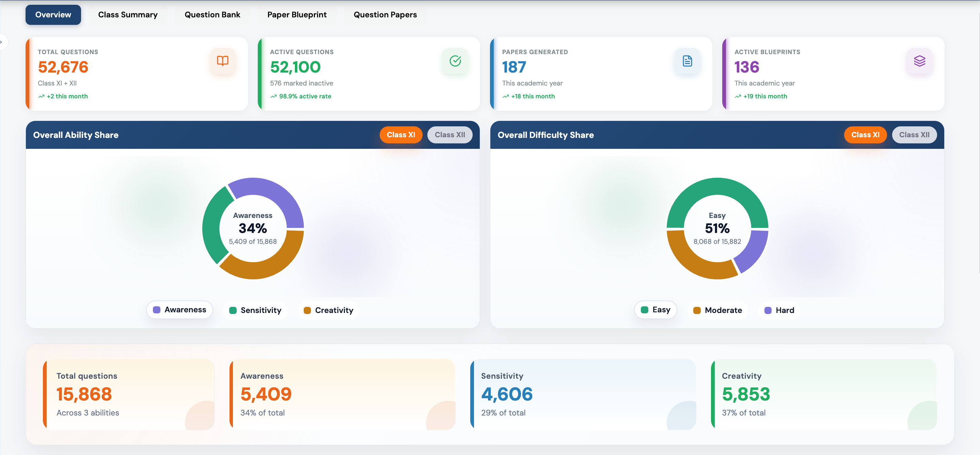The height and width of the screenshot is (455, 980).
Task: Go to the Paper Blueprint tab
Action: [297, 15]
